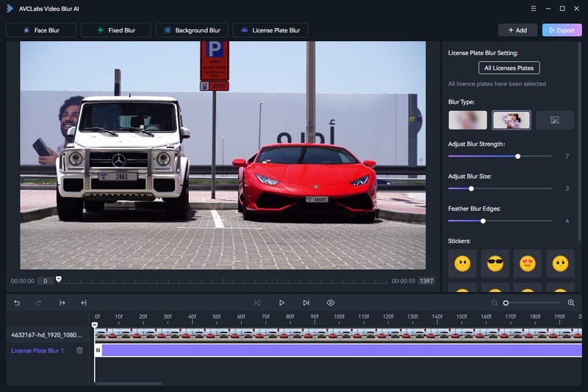Minimize the AVCLabs window
Image resolution: width=588 pixels, height=392 pixels.
click(x=548, y=9)
